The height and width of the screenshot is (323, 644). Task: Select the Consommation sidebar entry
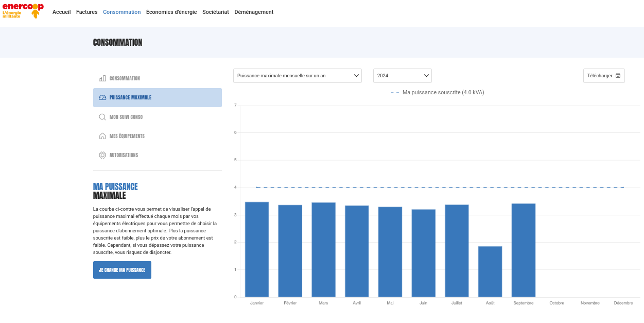[x=158, y=78]
